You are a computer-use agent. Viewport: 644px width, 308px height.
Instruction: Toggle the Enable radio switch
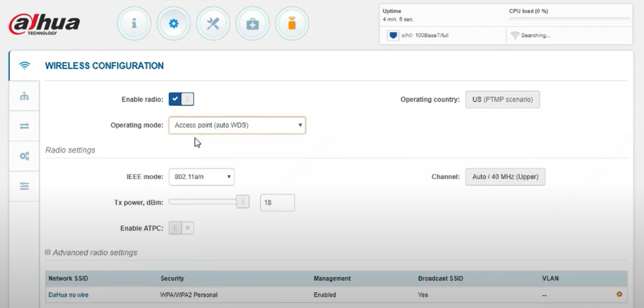pos(181,99)
